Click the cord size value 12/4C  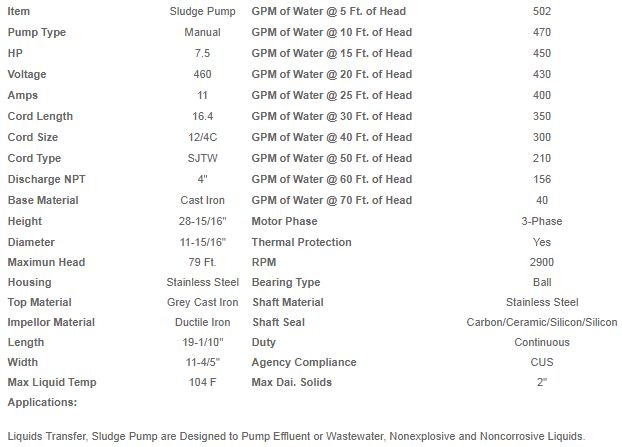pos(202,137)
